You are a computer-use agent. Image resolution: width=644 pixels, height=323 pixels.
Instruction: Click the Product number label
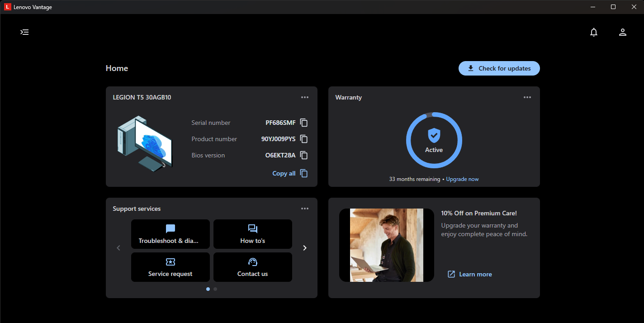pyautogui.click(x=214, y=139)
